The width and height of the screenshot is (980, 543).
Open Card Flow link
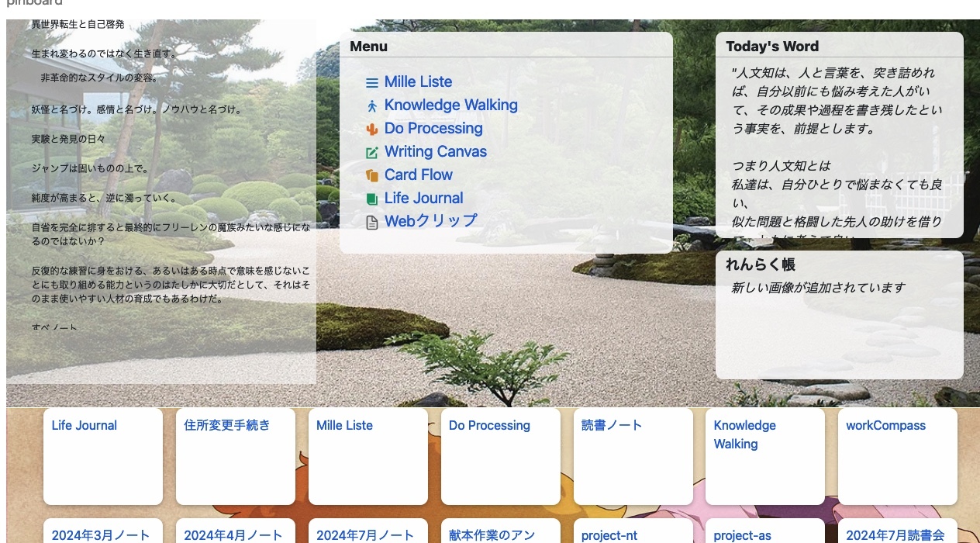tap(419, 175)
